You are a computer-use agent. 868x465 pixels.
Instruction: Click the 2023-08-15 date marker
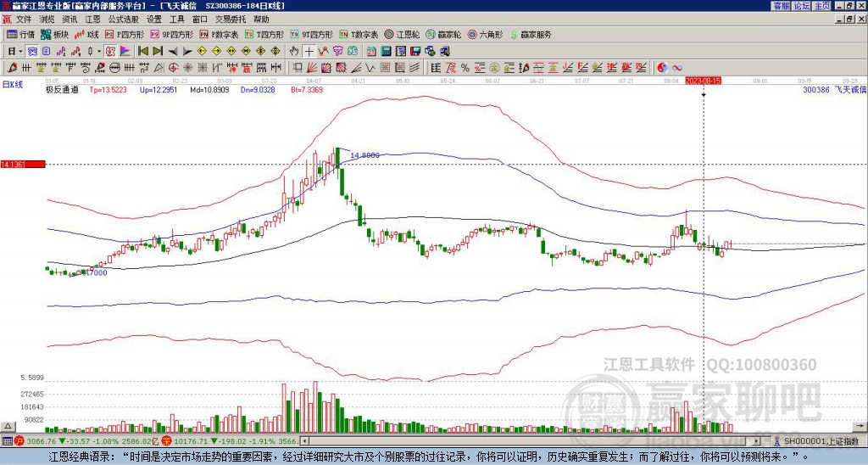point(703,81)
